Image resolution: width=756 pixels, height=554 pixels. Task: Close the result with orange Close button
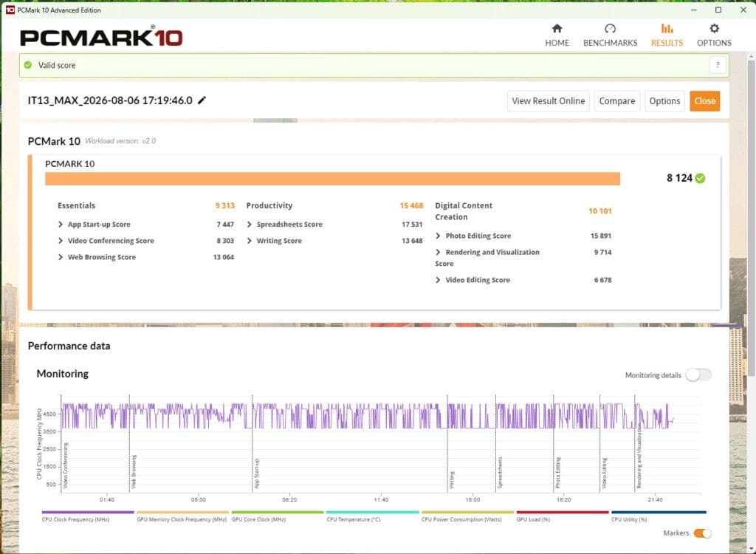704,101
